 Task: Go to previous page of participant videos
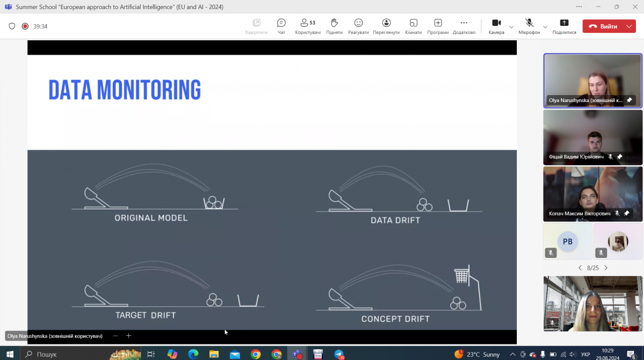[x=580, y=268]
